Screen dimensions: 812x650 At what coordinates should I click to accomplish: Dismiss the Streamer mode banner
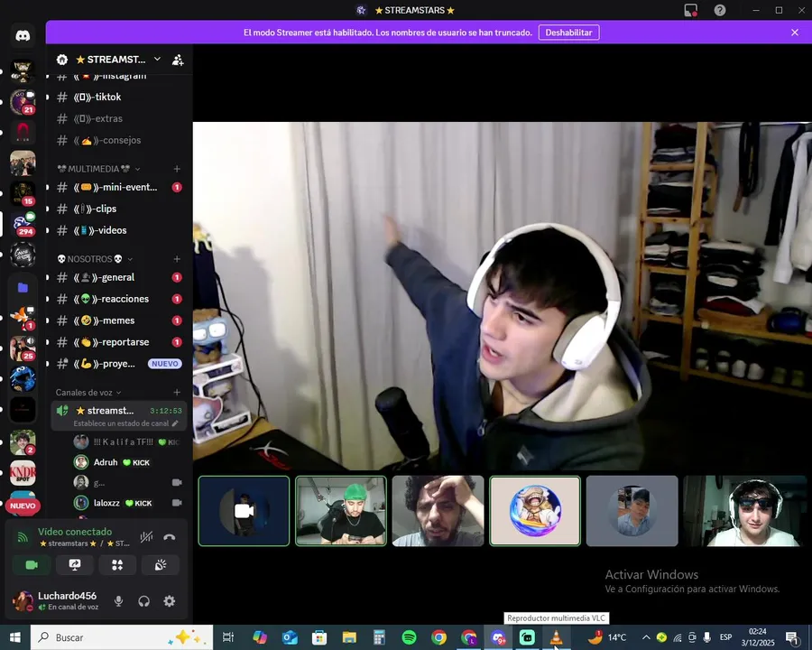pyautogui.click(x=795, y=32)
